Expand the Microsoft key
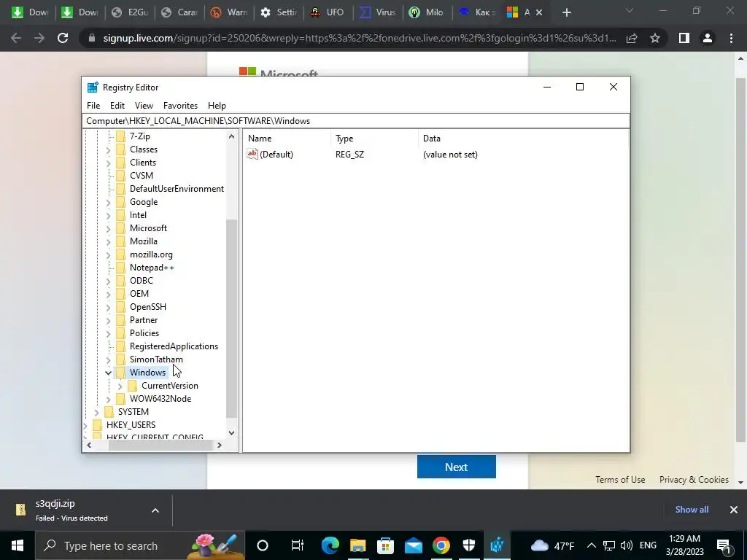747x560 pixels. 108,228
